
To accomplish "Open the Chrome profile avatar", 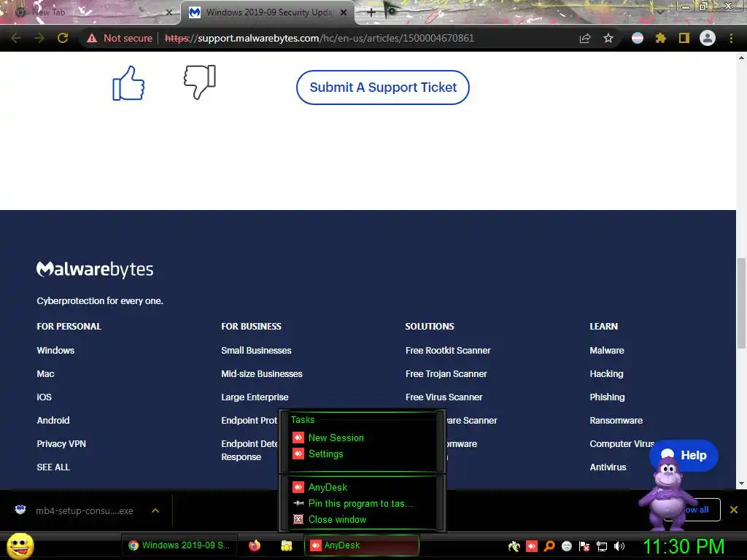I will click(708, 38).
